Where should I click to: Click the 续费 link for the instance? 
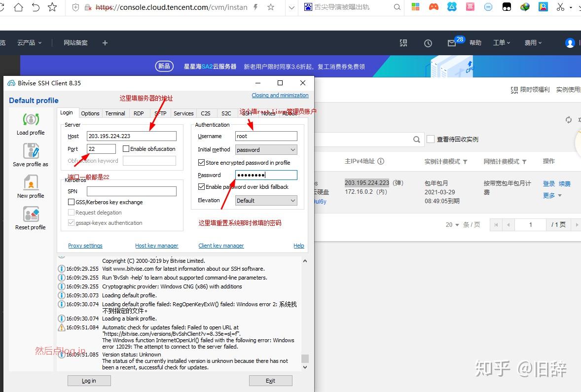point(565,183)
